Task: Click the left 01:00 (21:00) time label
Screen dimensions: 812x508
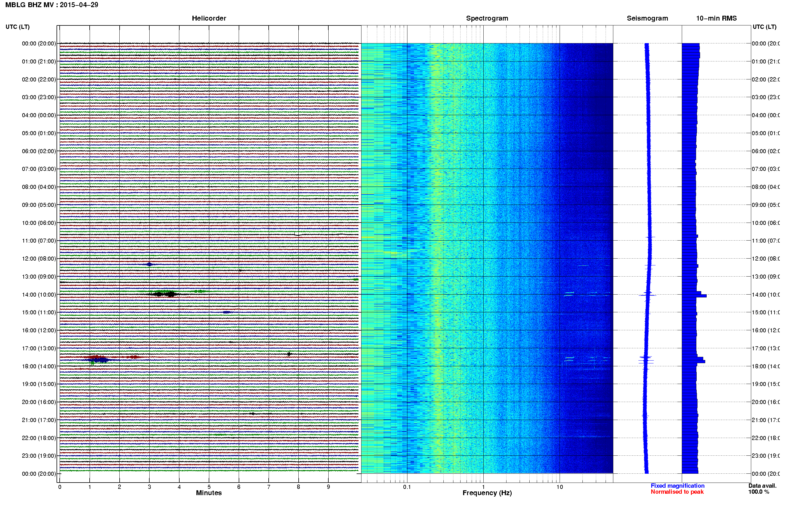Action: point(39,61)
